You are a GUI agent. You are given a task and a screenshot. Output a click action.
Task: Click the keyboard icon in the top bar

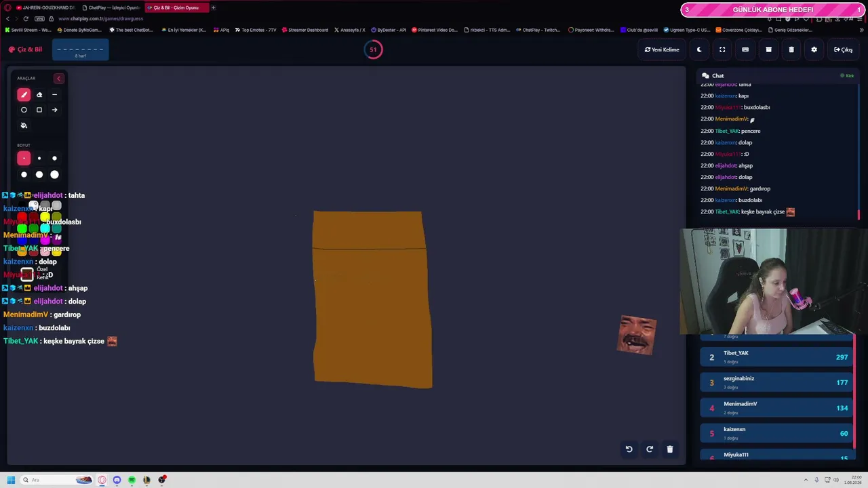tap(745, 49)
